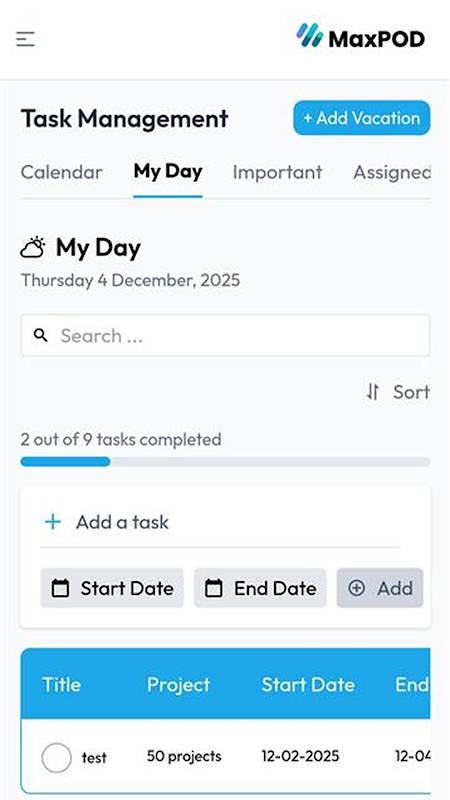This screenshot has height=800, width=450.
Task: Click the sort arrows icon
Action: click(x=373, y=392)
